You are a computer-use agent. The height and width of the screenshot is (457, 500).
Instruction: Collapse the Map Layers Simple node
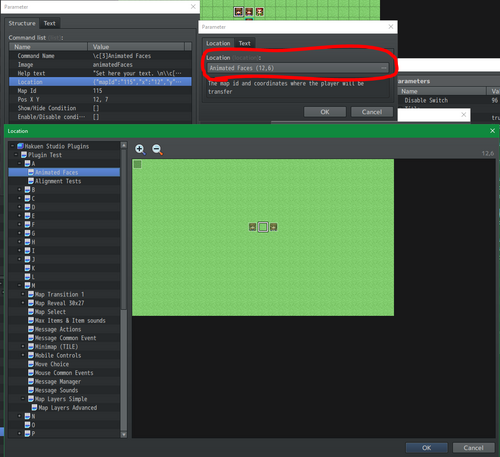click(x=23, y=399)
